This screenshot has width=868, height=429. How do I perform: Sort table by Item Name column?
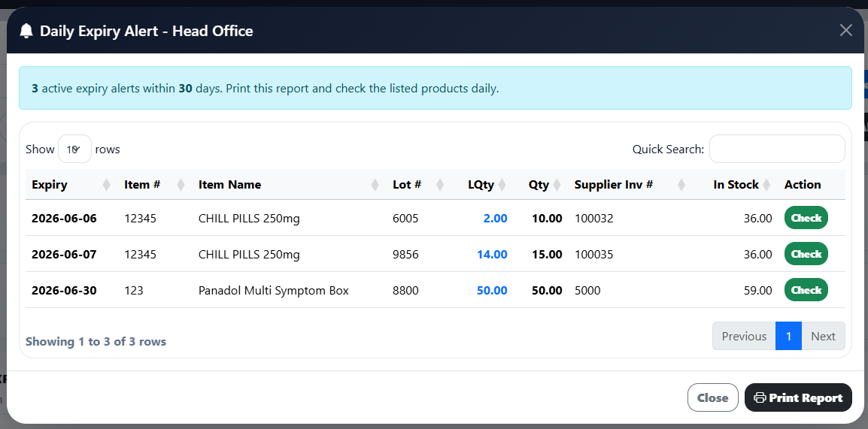click(289, 185)
